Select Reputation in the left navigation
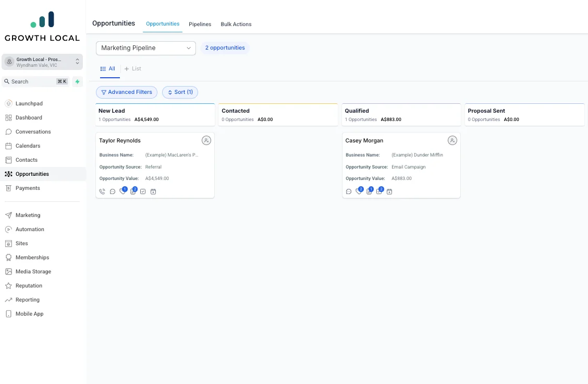Screen dimensions: 588x384 tap(30, 285)
